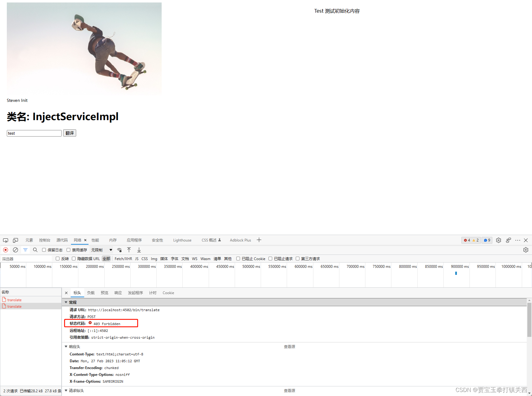Screen dimensions: 532x396
Task: Filter requests by JS type
Action: click(137, 259)
